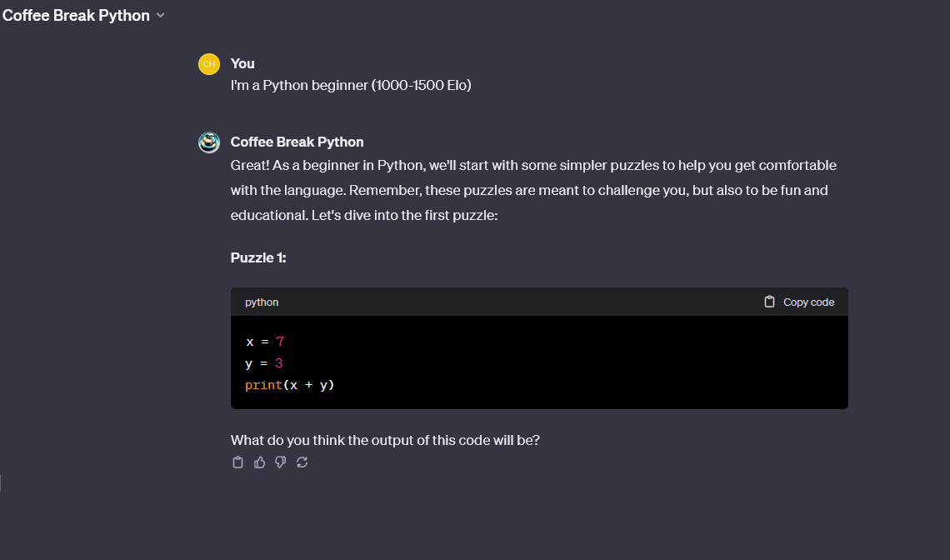Screen dimensions: 950x560
Task: Select the python language label on the code block
Action: (x=262, y=302)
